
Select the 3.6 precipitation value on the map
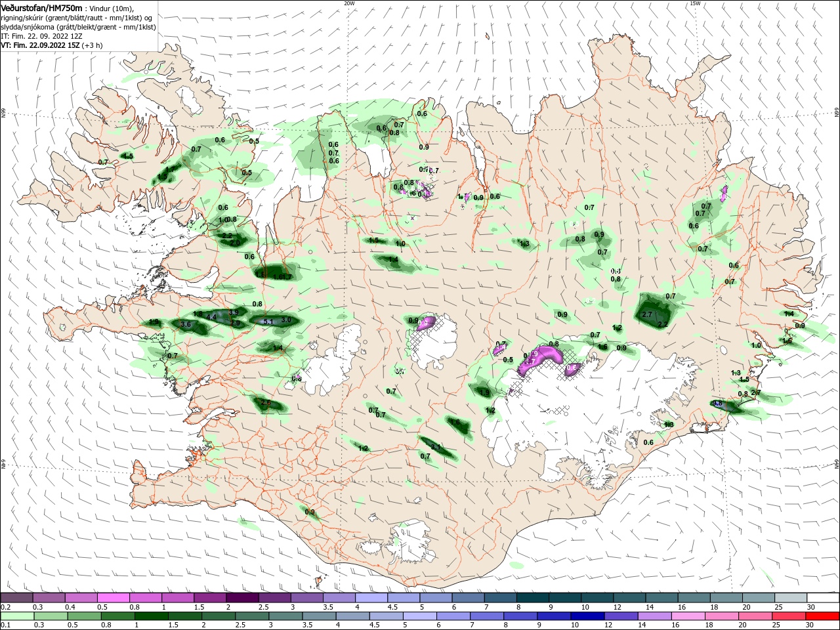pyautogui.click(x=186, y=324)
